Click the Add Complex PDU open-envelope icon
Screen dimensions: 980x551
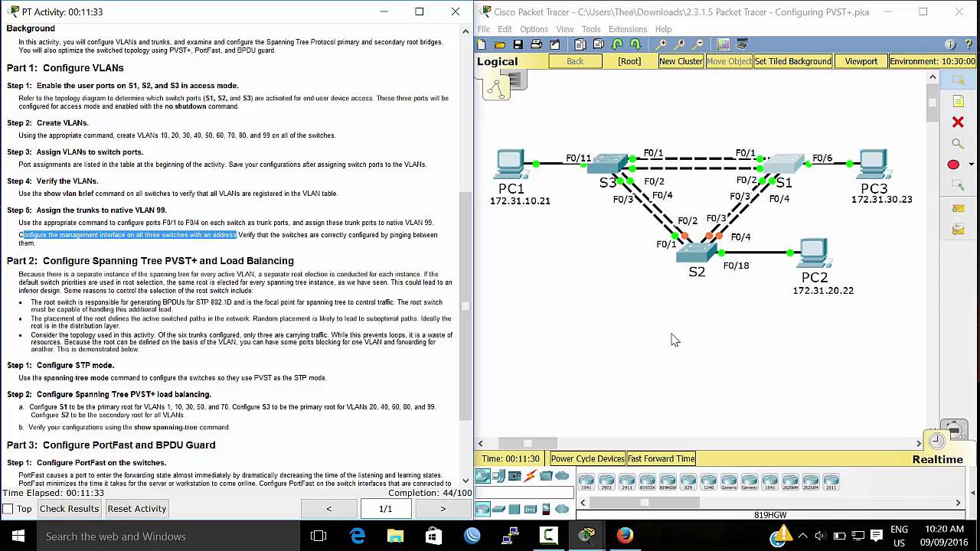coord(958,229)
